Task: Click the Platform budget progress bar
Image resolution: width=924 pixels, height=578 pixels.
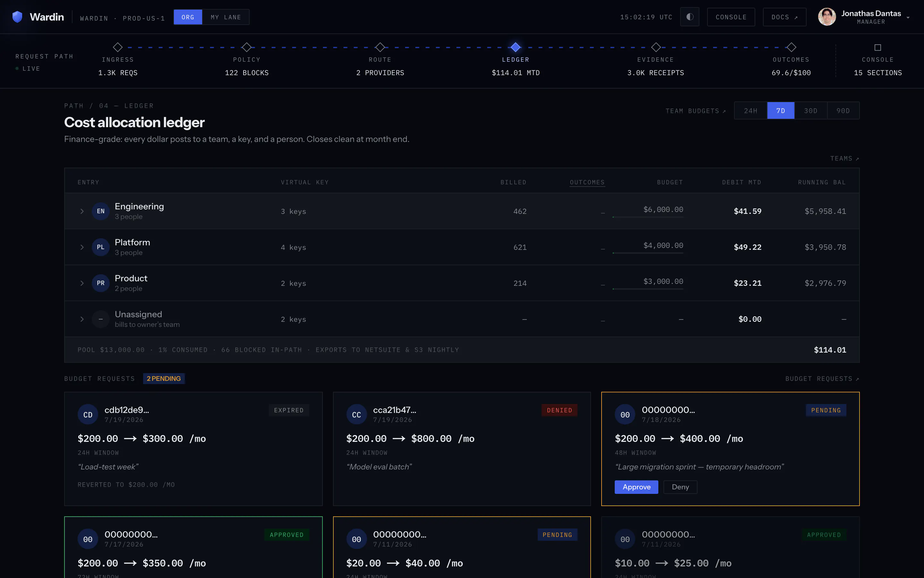Action: [x=648, y=253]
